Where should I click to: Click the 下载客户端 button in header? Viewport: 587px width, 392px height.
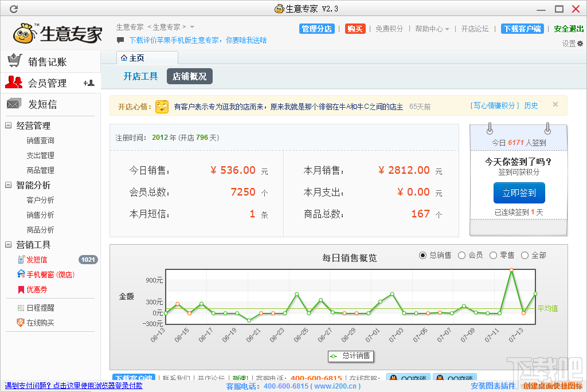tap(522, 29)
